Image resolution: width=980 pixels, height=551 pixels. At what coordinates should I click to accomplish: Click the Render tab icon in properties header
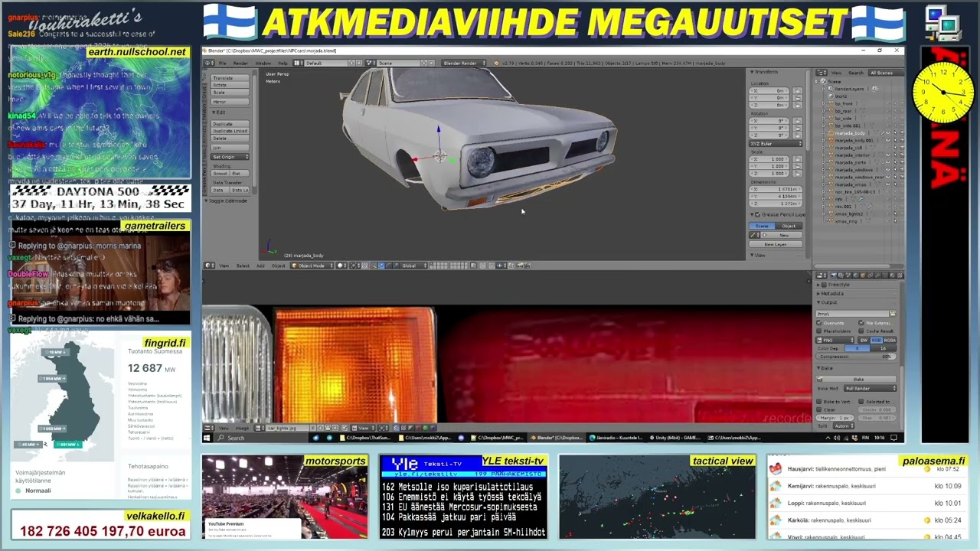pyautogui.click(x=834, y=275)
